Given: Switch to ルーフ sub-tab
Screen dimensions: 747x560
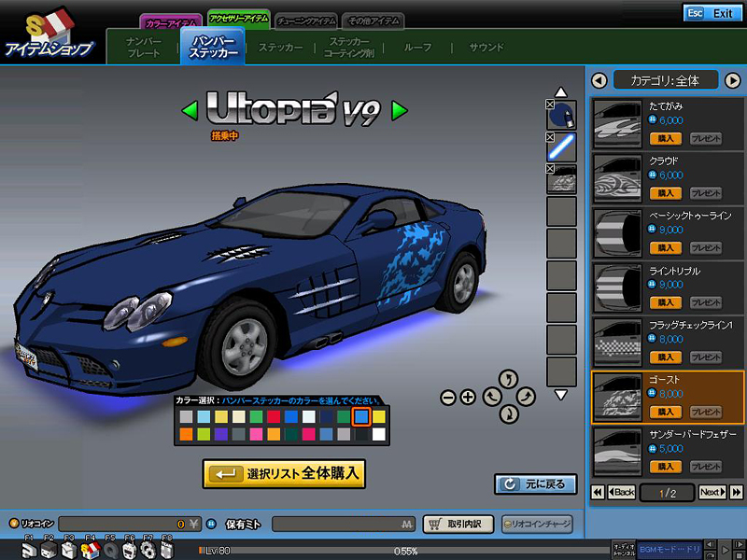Looking at the screenshot, I should [417, 48].
